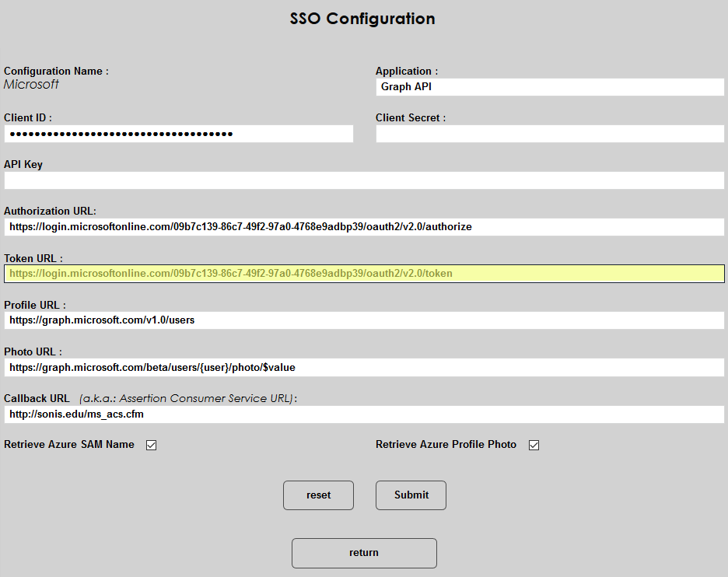Click the Application field containing Graph API
This screenshot has width=728, height=577.
pos(549,87)
